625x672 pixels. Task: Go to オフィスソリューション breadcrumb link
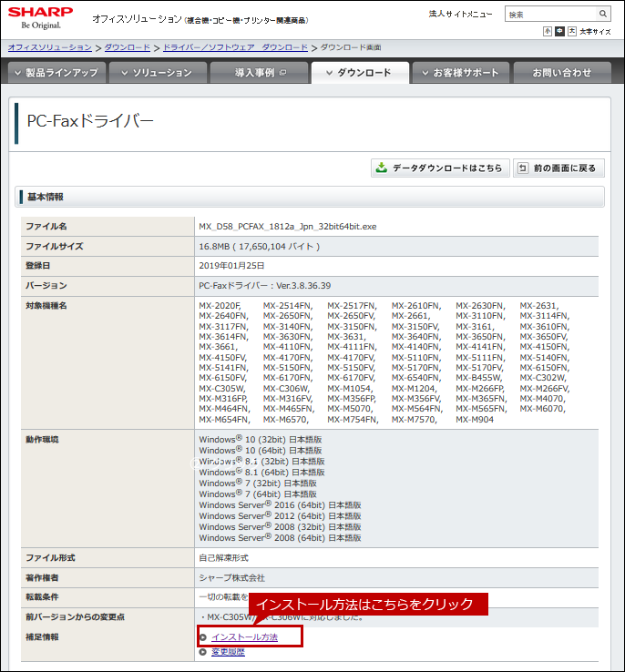point(50,47)
